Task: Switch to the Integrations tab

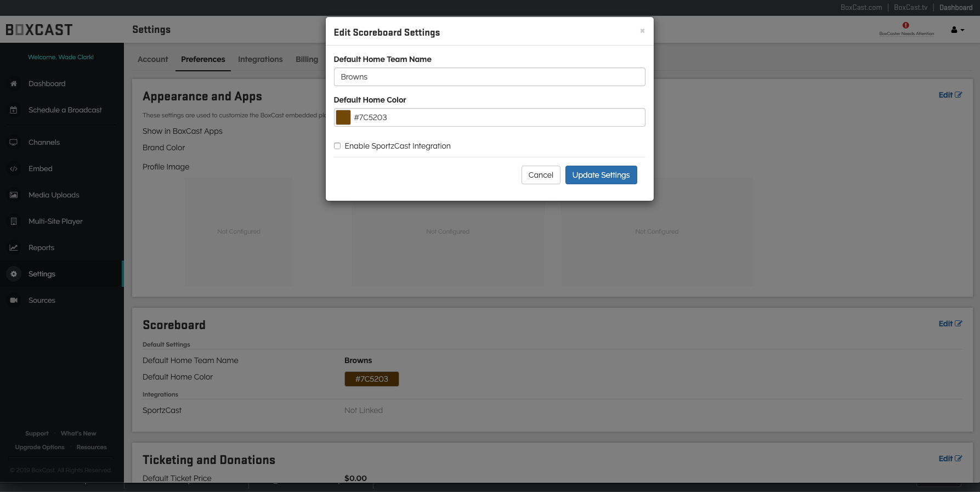Action: pos(260,59)
